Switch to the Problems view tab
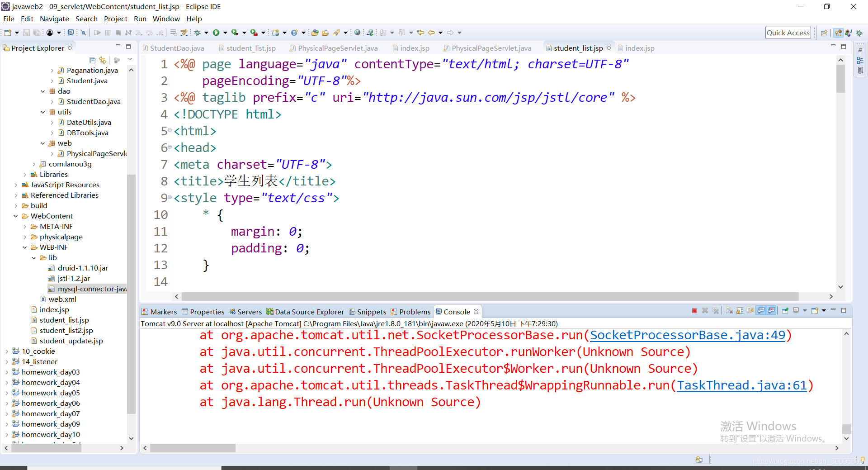 pos(410,312)
